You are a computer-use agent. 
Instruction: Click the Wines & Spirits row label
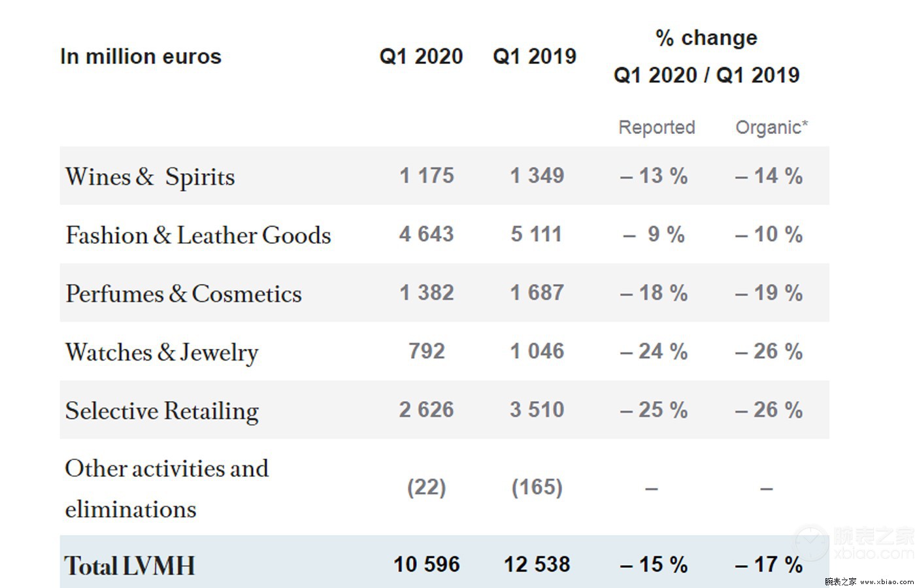150,177
